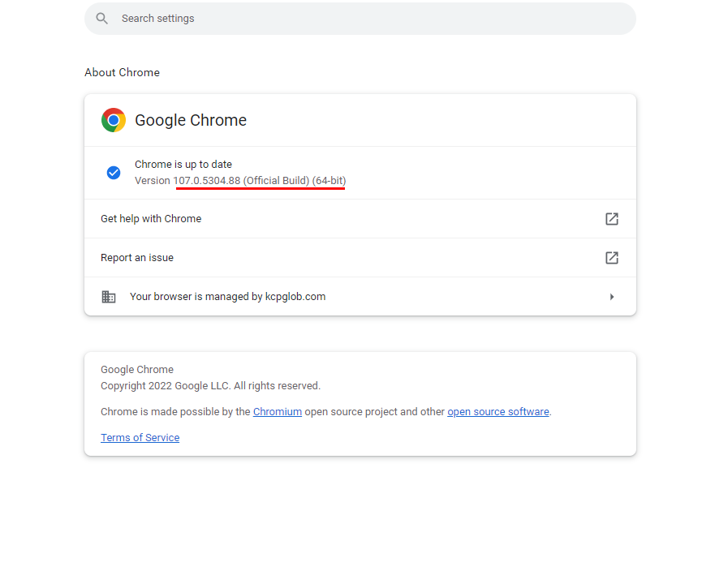Viewport: 728px width, 588px height.
Task: Open external link icon for Chrome help
Action: 612,219
